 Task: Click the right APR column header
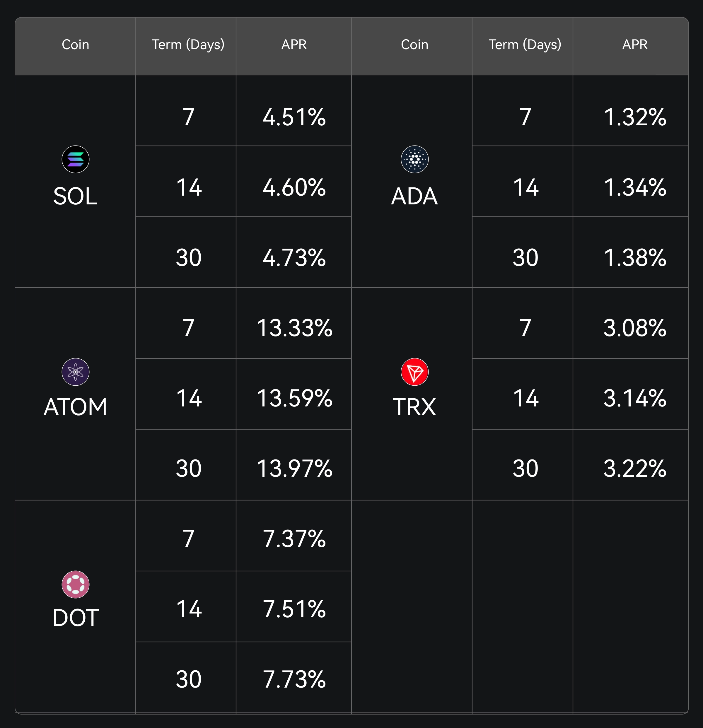pos(635,45)
